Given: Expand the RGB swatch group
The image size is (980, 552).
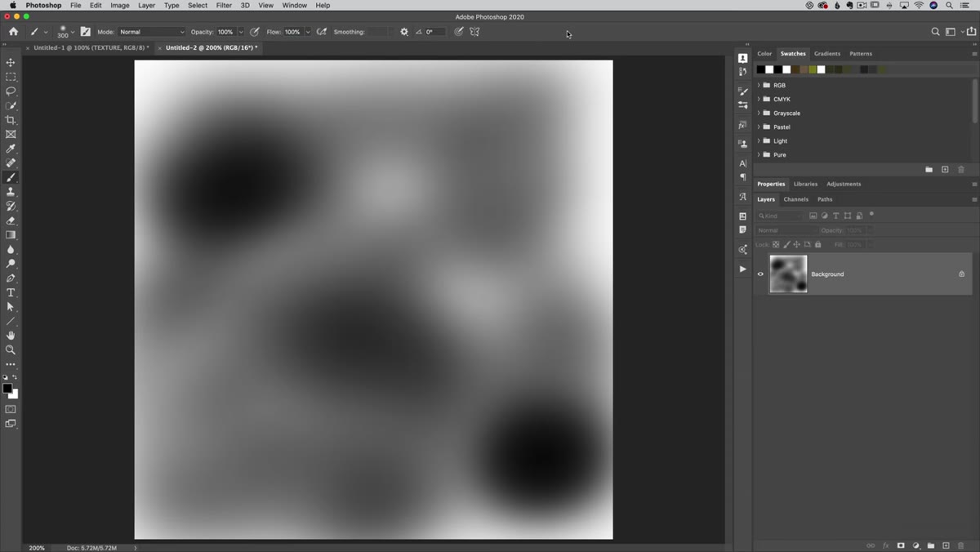Looking at the screenshot, I should [759, 85].
